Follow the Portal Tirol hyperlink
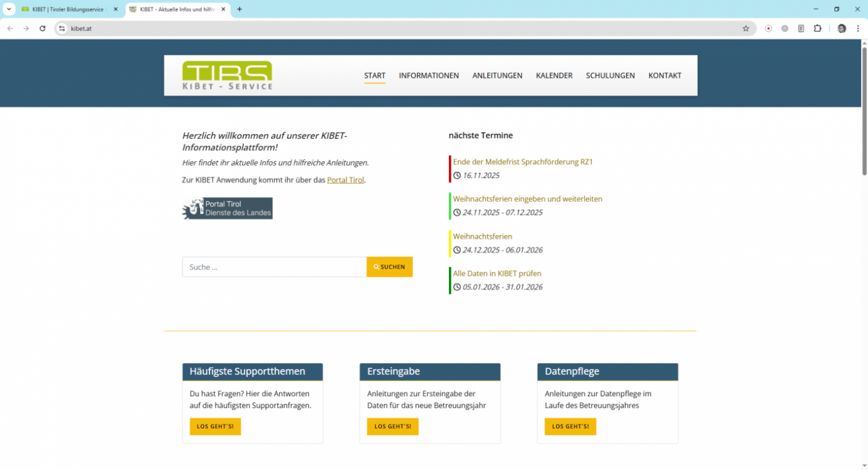 pos(345,179)
